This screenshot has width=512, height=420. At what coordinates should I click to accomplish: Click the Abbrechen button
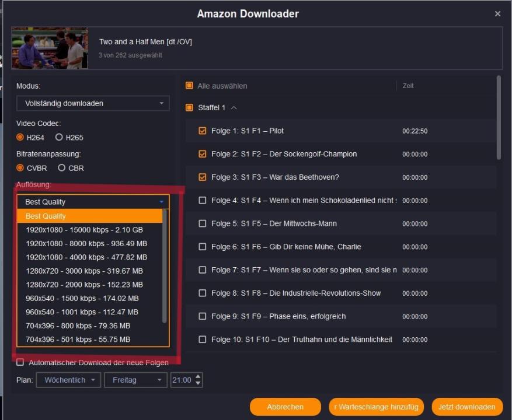[285, 407]
